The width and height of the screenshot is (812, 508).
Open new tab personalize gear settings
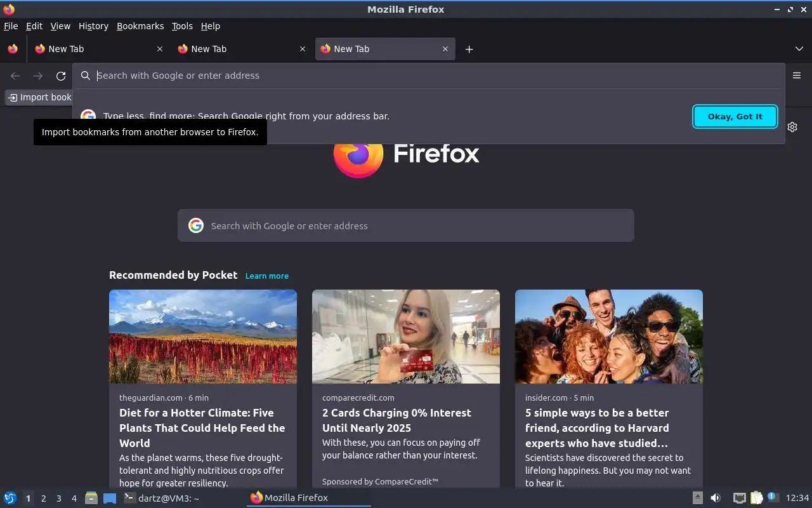(x=792, y=127)
